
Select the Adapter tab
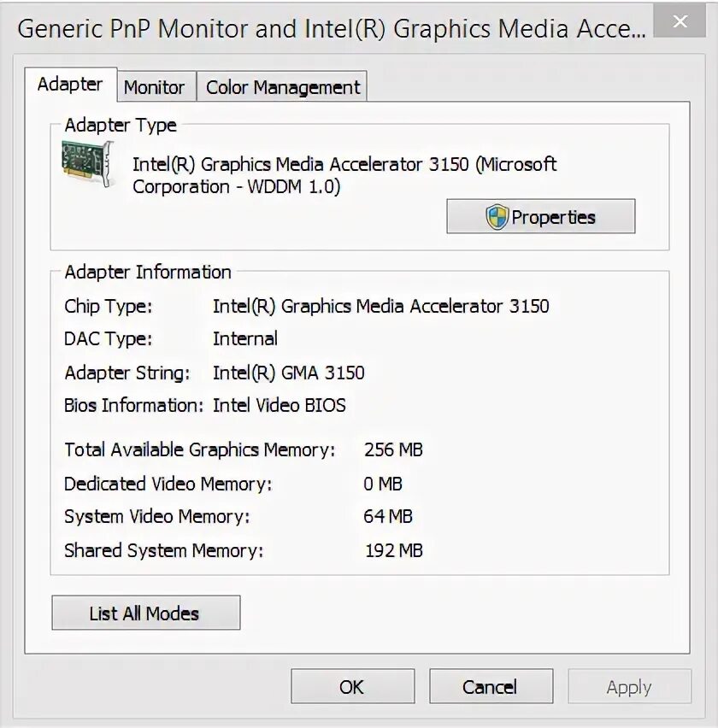71,85
